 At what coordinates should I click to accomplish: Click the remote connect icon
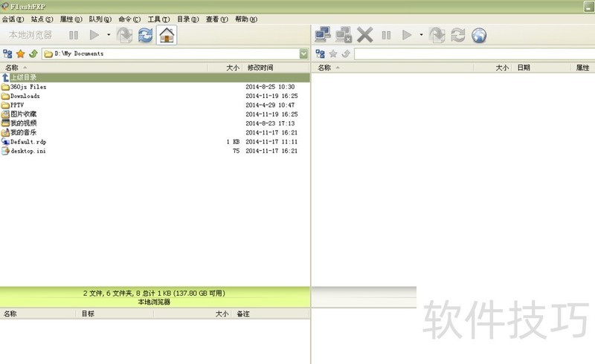(323, 35)
